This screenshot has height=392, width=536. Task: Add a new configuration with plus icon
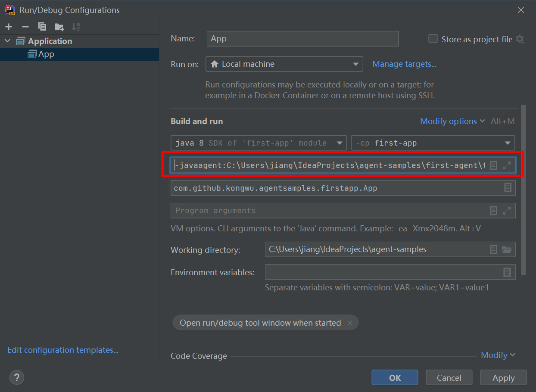click(9, 27)
